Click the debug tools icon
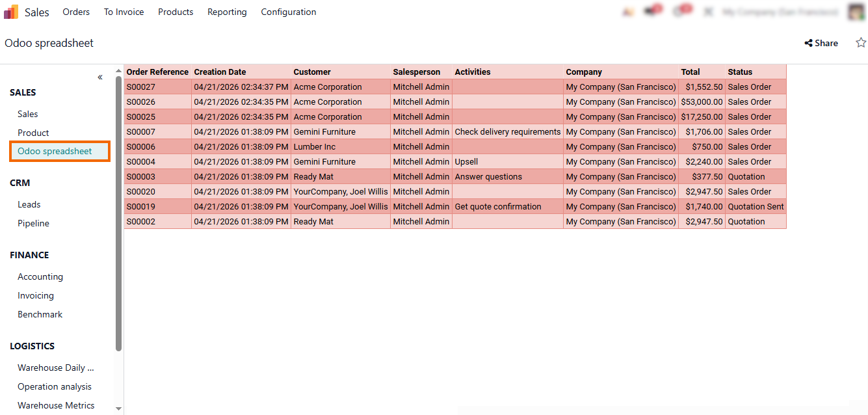This screenshot has width=868, height=415. (709, 12)
